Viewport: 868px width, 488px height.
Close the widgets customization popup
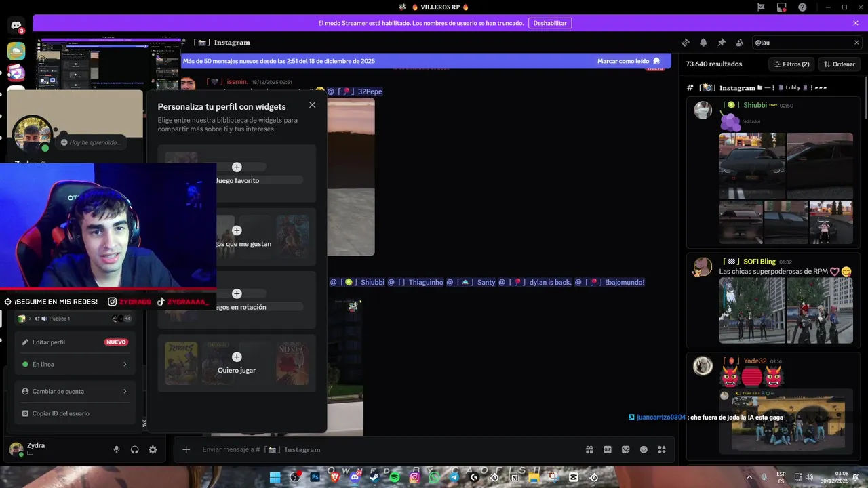point(312,105)
